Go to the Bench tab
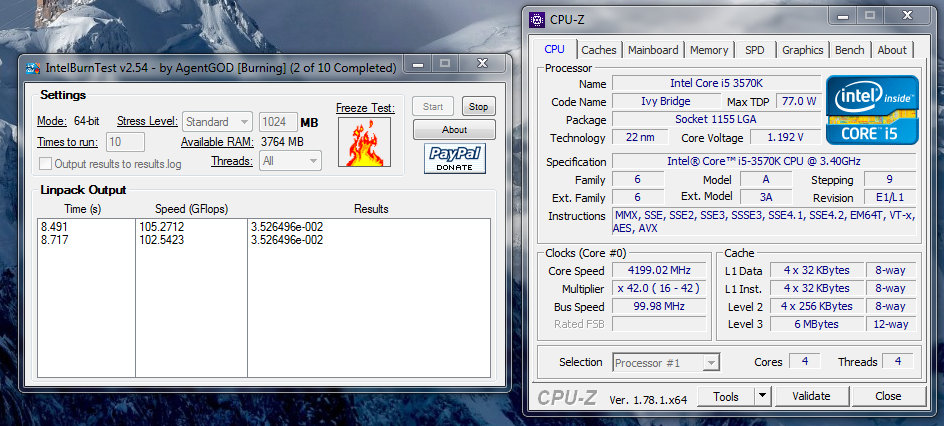Screen dimensions: 944x426 point(849,51)
